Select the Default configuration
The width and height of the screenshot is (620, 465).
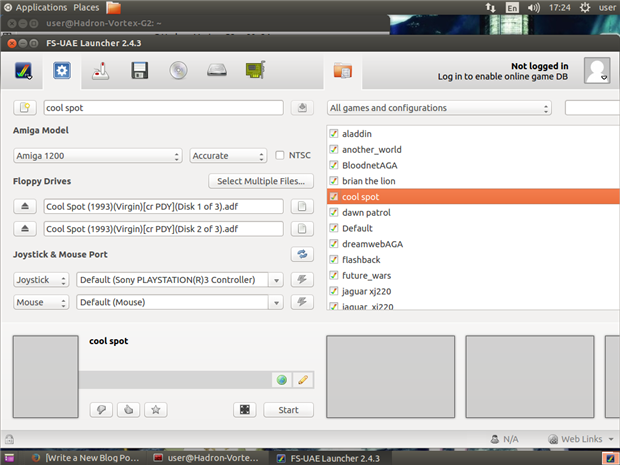coord(473,228)
